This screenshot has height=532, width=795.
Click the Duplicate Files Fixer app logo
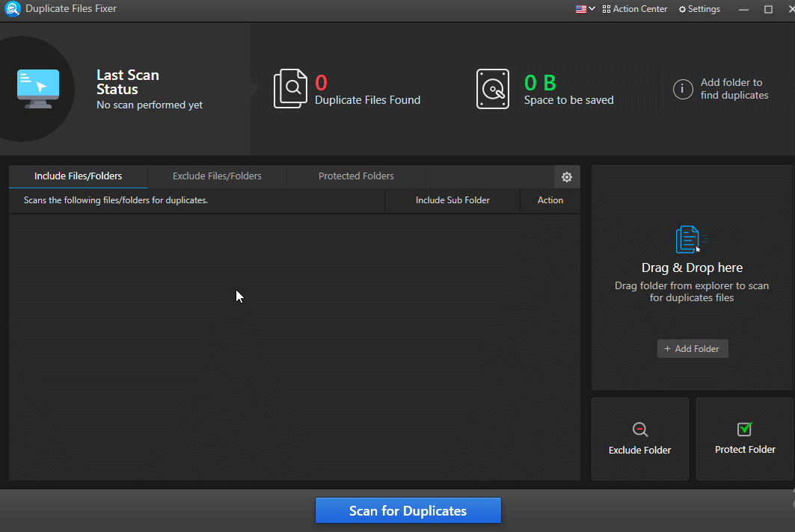click(x=12, y=9)
